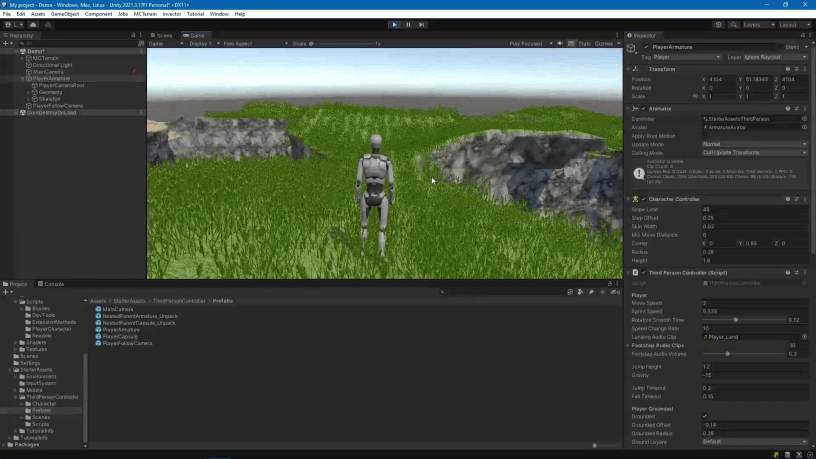The image size is (816, 459).
Task: Toggle Apply Root Motion checkbox
Action: click(705, 136)
